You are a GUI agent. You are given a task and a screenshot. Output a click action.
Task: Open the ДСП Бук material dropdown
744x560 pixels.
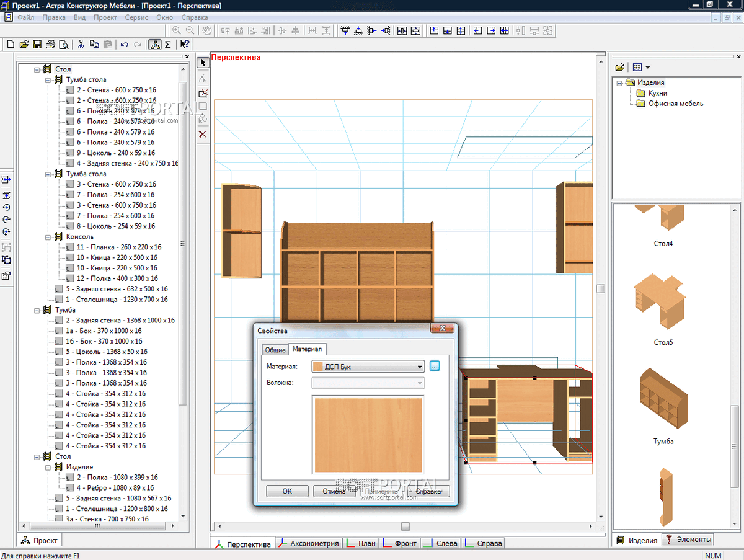point(420,367)
